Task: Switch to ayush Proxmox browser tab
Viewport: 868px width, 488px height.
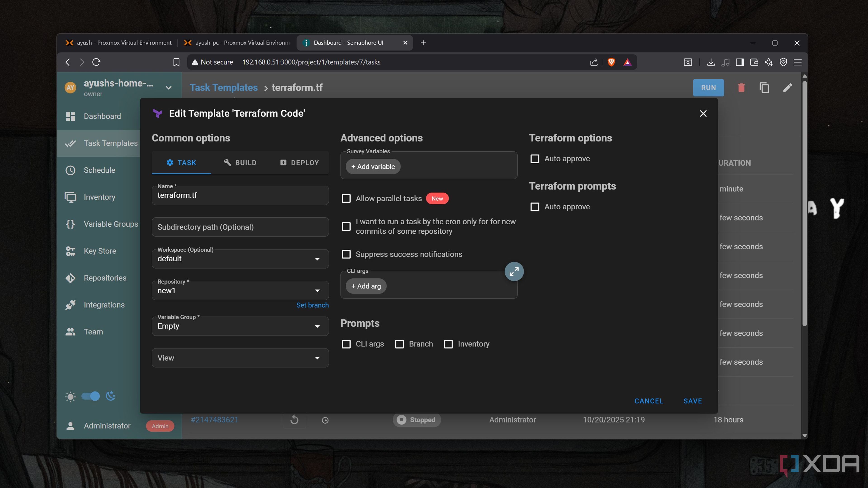Action: 119,43
